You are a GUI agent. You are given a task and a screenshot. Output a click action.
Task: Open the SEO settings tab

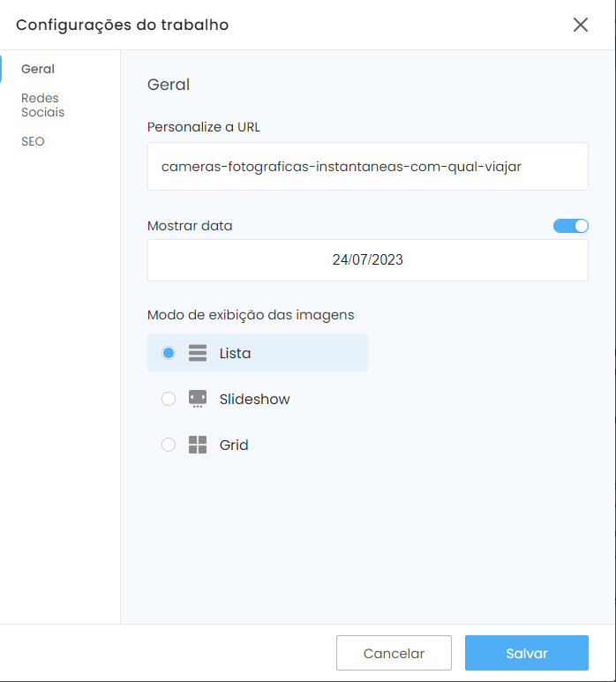click(33, 141)
